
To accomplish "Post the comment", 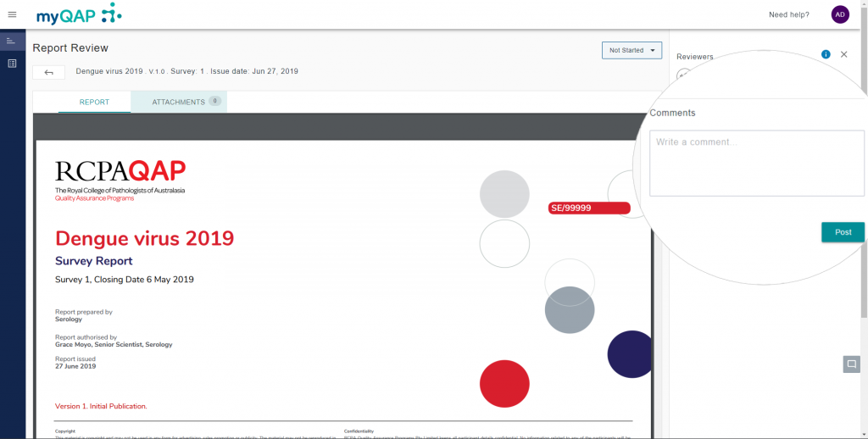I will click(843, 232).
